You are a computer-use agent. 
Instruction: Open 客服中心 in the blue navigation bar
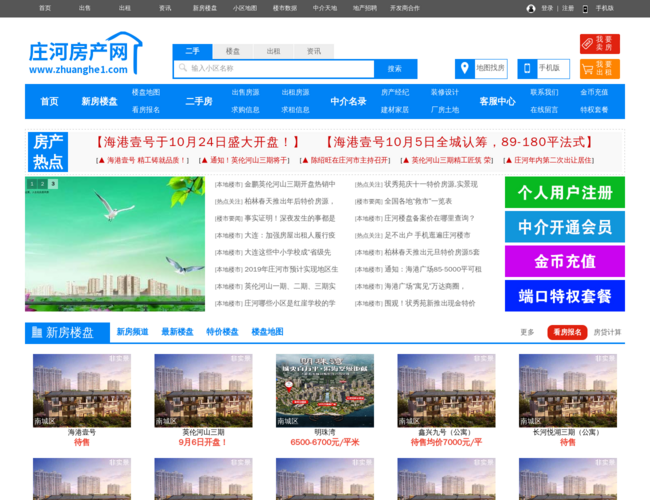497,102
